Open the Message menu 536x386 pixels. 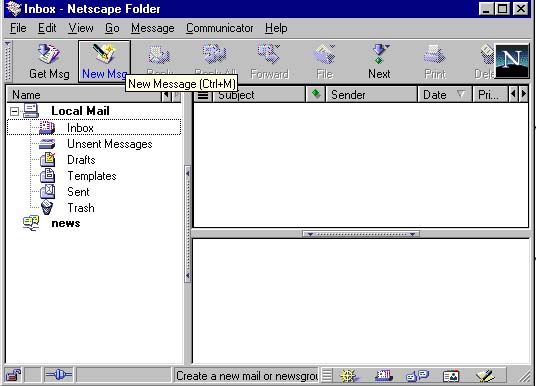point(153,28)
